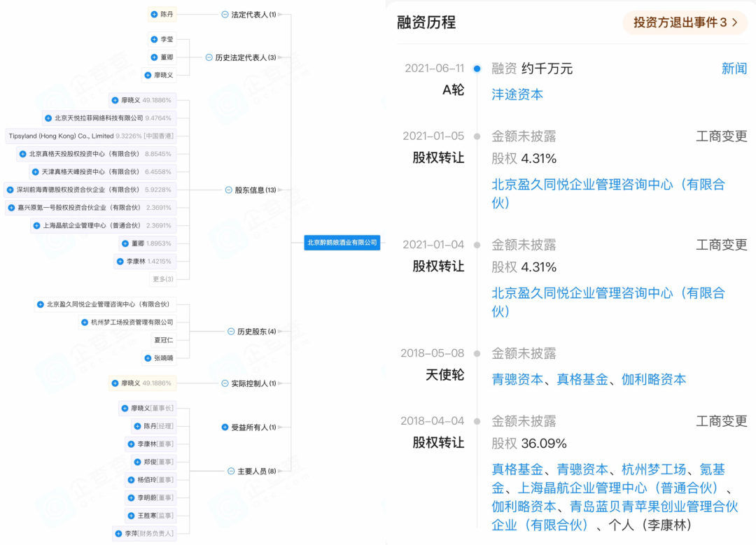Screen dimensions: 756x545
Task: Collapse the 法定代表人(1) branch
Action: (x=225, y=15)
